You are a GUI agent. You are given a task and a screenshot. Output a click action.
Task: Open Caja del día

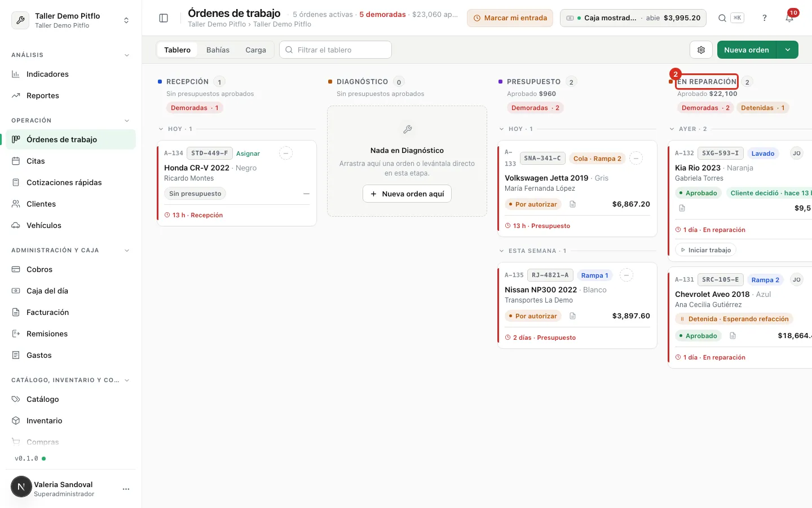pyautogui.click(x=70, y=291)
